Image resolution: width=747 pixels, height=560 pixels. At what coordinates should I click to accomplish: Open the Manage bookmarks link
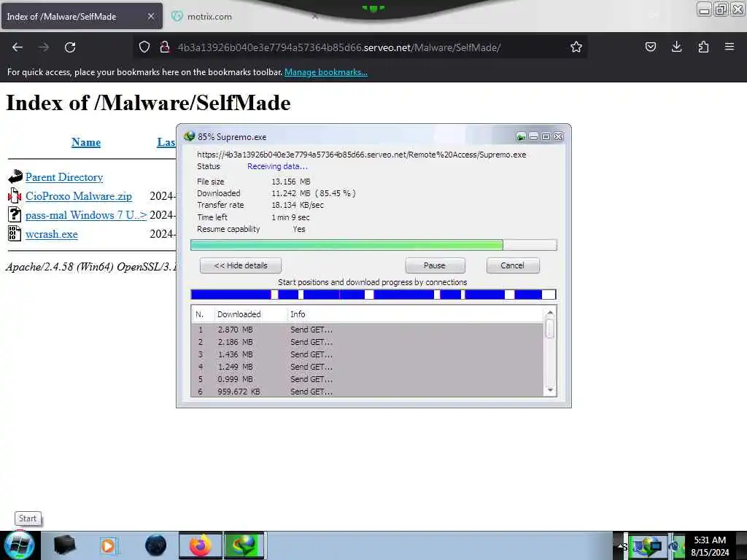tap(326, 72)
